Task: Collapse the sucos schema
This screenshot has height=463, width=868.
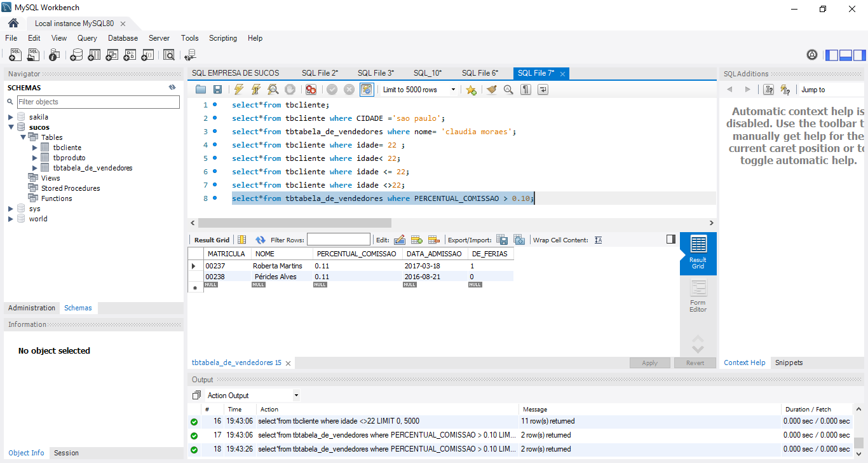Action: pos(11,127)
